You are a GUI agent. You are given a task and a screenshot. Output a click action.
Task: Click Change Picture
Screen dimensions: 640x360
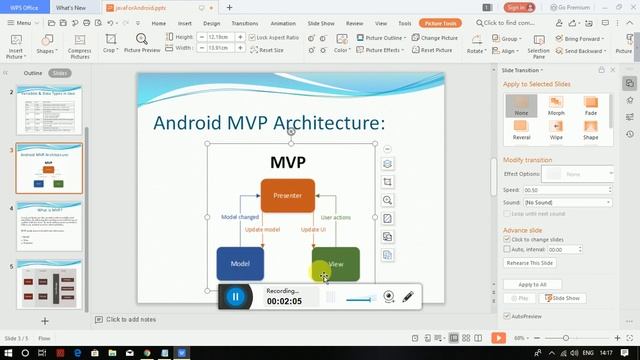435,38
